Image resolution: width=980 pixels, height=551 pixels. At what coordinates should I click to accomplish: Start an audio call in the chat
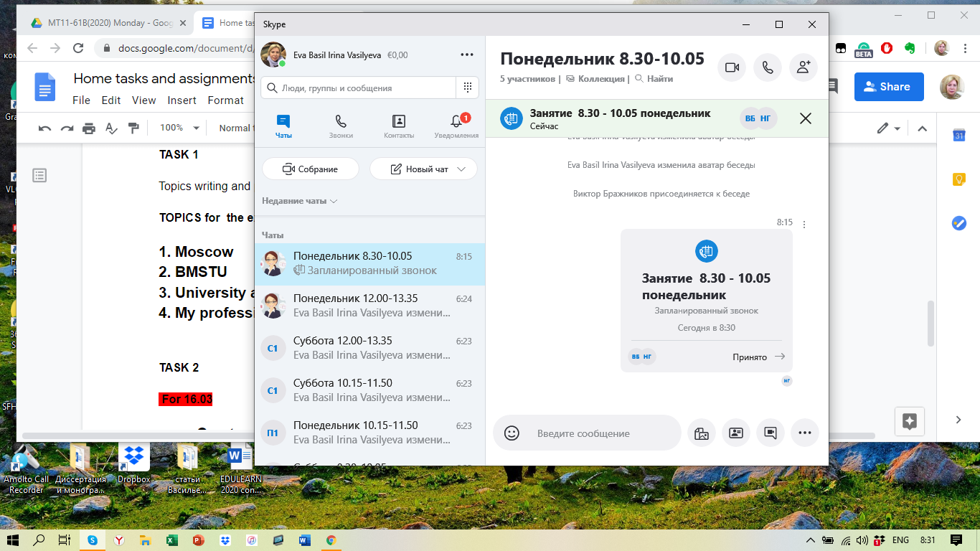pos(768,67)
